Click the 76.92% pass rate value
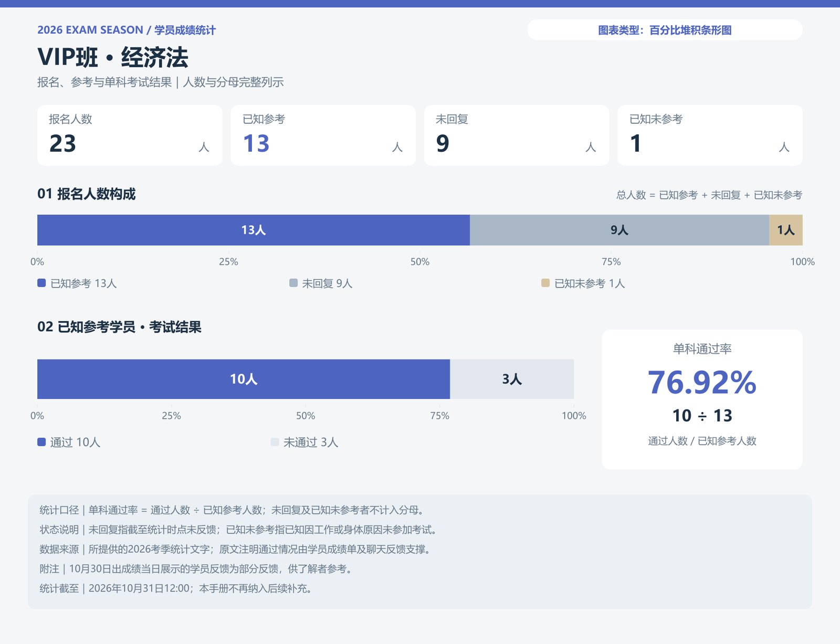Viewport: 840px width, 644px height. (x=702, y=383)
